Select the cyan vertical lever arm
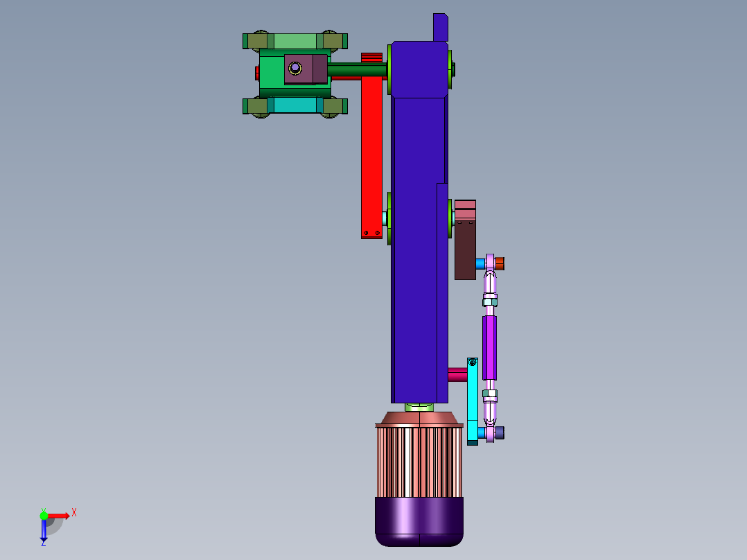The image size is (747, 560). pos(472,401)
